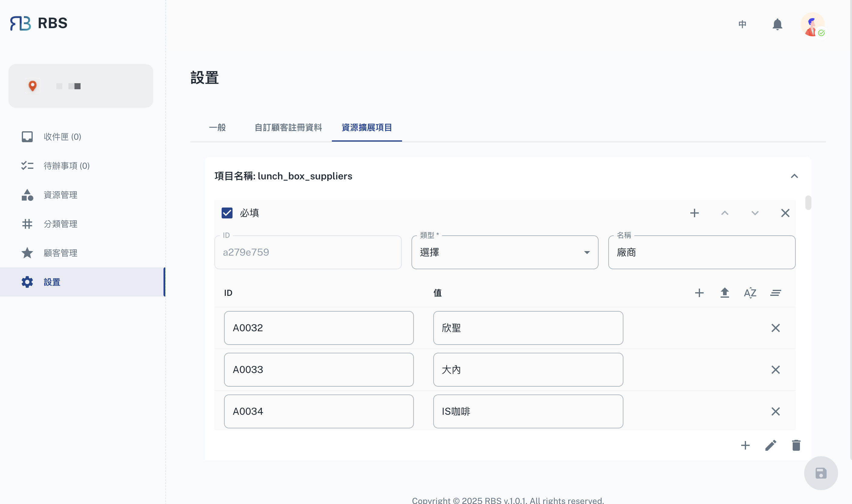The width and height of the screenshot is (852, 504).
Task: Click the upload values icon
Action: tap(725, 293)
